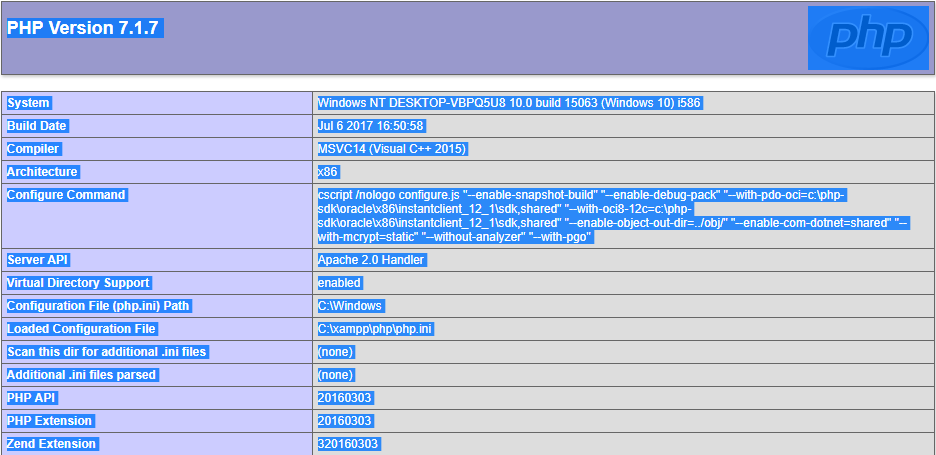Click the enabled value for Virtual Directory Support
Image resolution: width=936 pixels, height=455 pixels.
click(x=340, y=282)
